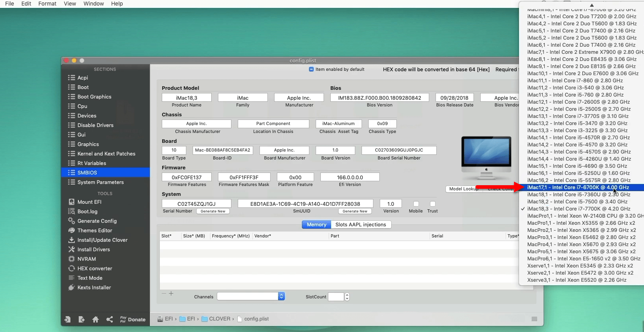Choose iMac17,1 i7-6700K from list

[581, 187]
